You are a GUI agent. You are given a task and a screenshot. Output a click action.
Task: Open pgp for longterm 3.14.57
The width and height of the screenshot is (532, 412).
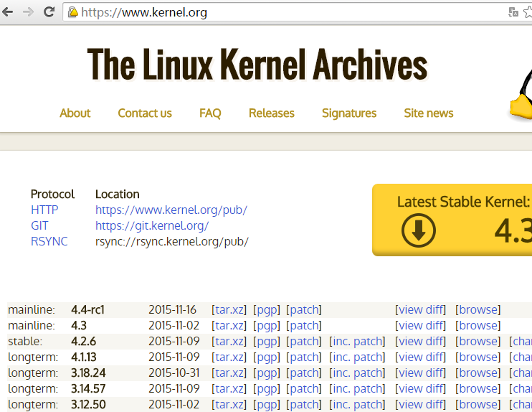(x=267, y=388)
